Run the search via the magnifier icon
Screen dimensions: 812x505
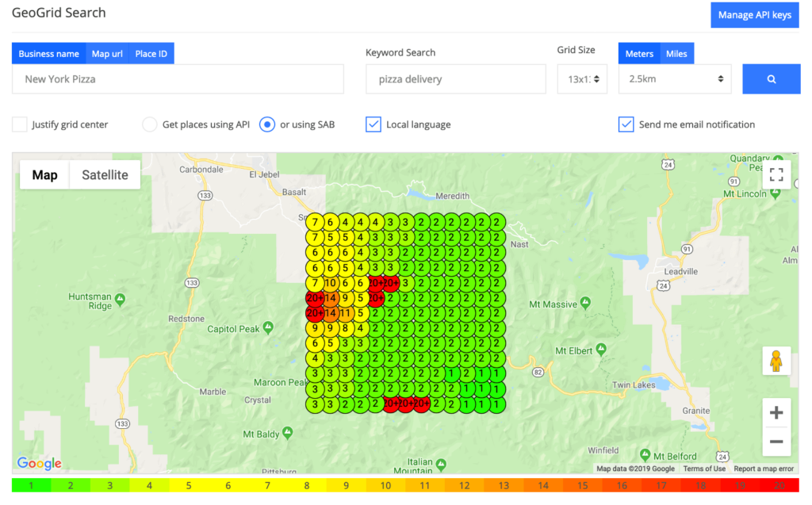point(770,78)
